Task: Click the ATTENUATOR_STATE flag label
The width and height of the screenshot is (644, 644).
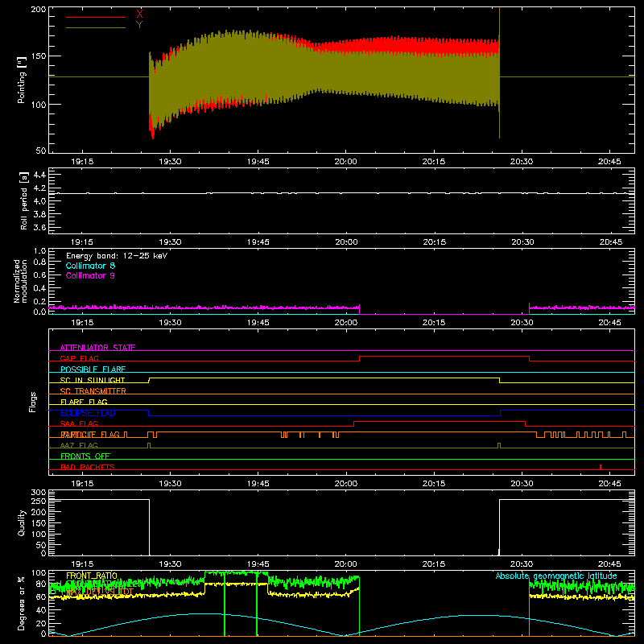Action: pos(97,348)
